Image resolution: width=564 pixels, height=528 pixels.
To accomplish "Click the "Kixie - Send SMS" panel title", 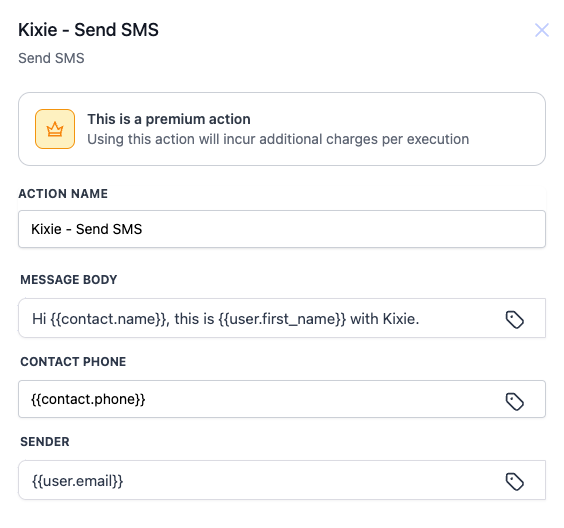I will coord(88,29).
